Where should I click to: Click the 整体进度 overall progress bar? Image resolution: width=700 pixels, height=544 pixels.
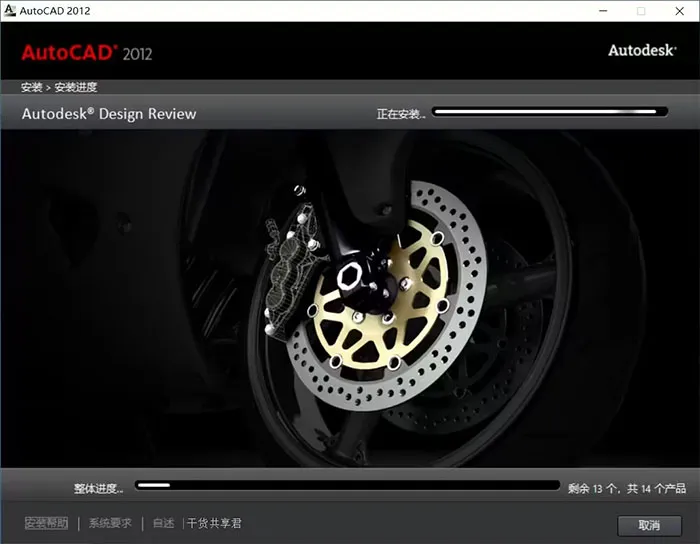347,486
